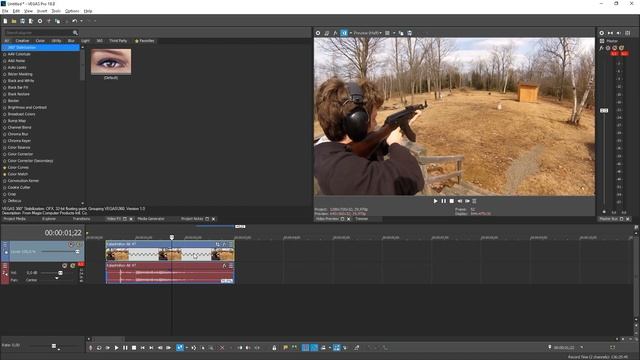Image resolution: width=640 pixels, height=360 pixels.
Task: Open the Edit menu
Action: pos(16,11)
